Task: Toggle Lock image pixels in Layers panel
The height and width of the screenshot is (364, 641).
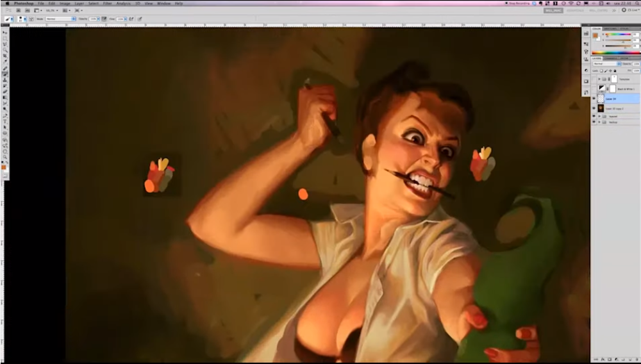Action: pyautogui.click(x=606, y=70)
